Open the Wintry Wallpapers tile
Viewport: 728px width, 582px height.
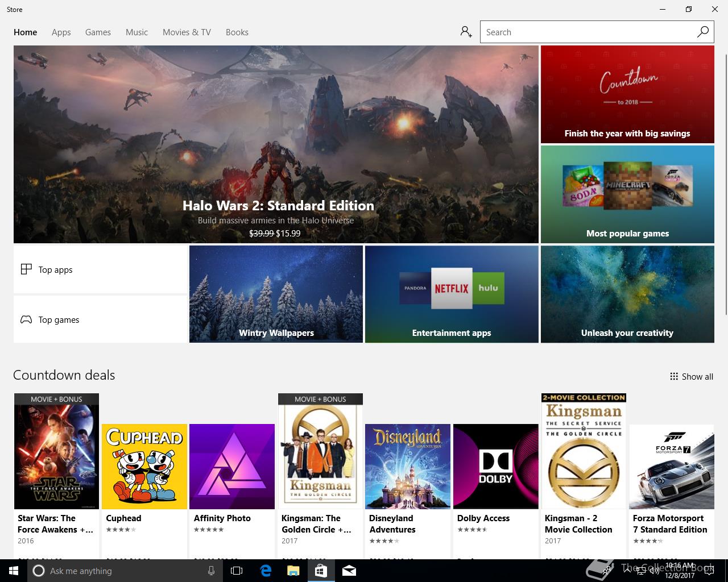276,294
